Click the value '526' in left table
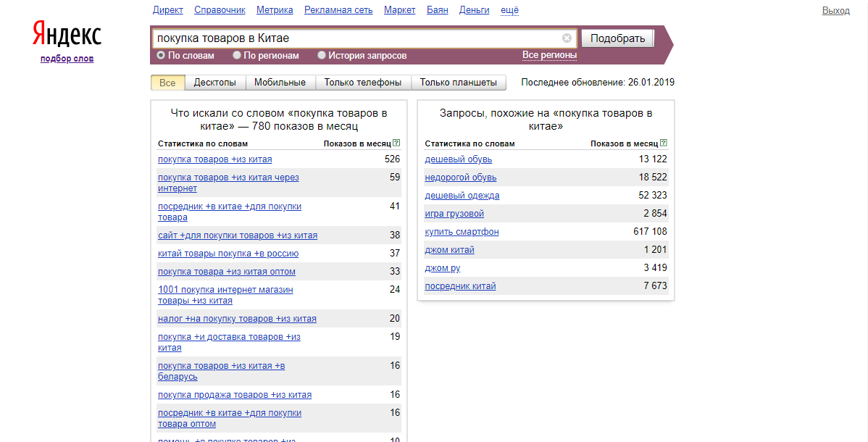This screenshot has height=442, width=868. pyautogui.click(x=392, y=159)
